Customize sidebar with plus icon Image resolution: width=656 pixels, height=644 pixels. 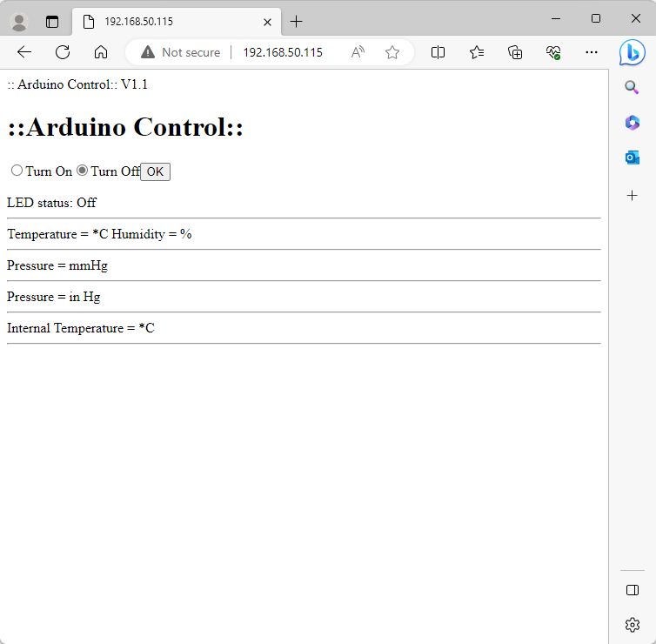click(x=633, y=196)
